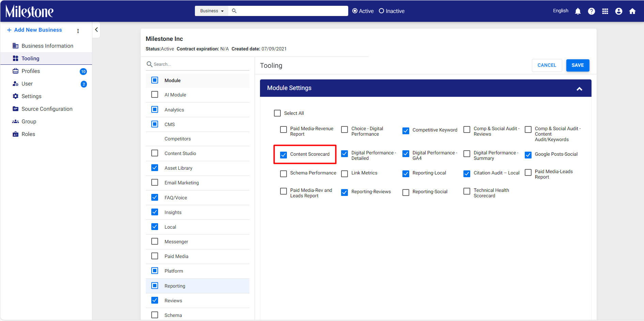644x321 pixels.
Task: Click the Profiles count badge 10
Action: click(83, 71)
